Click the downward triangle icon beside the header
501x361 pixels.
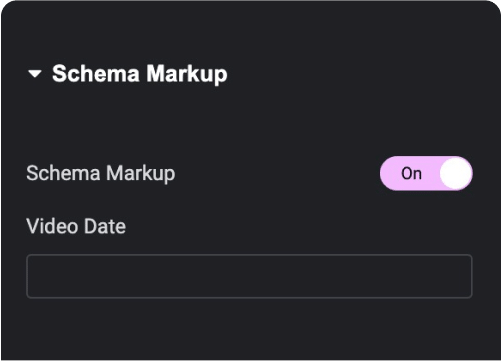pos(35,74)
